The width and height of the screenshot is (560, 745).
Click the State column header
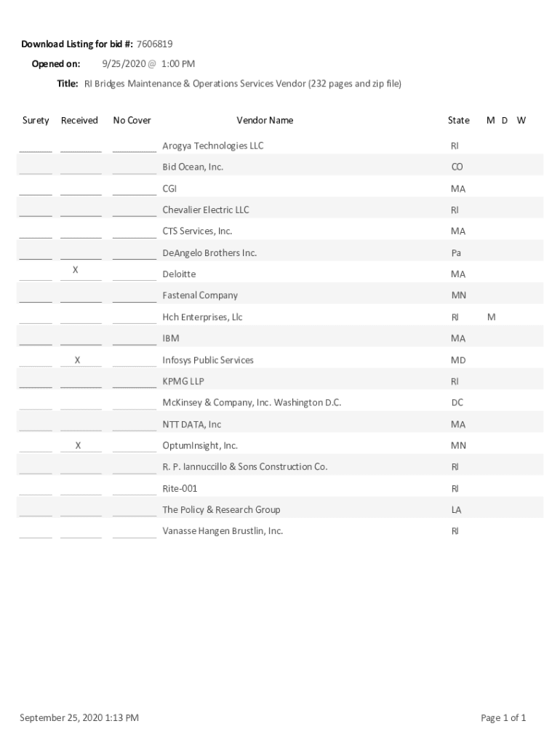pos(459,120)
